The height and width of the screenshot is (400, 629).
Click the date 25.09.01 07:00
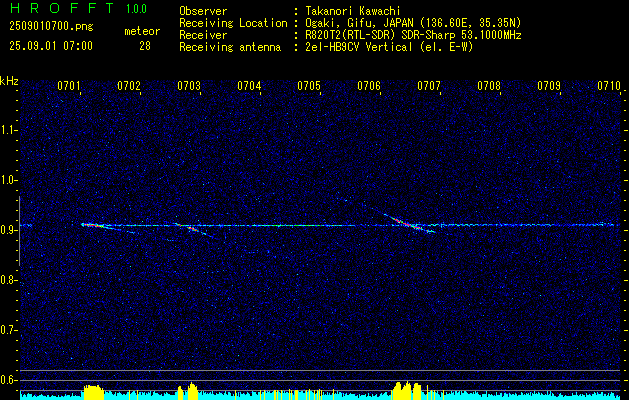coord(51,46)
